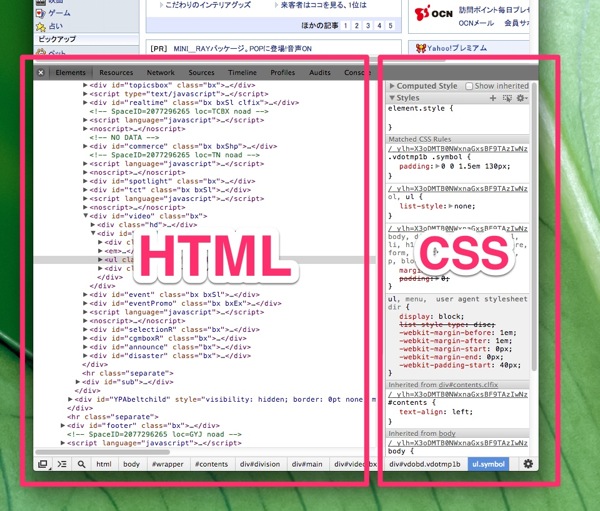The width and height of the screenshot is (600, 511).
Task: Select the #wrapper breadcrumb
Action: 168,464
